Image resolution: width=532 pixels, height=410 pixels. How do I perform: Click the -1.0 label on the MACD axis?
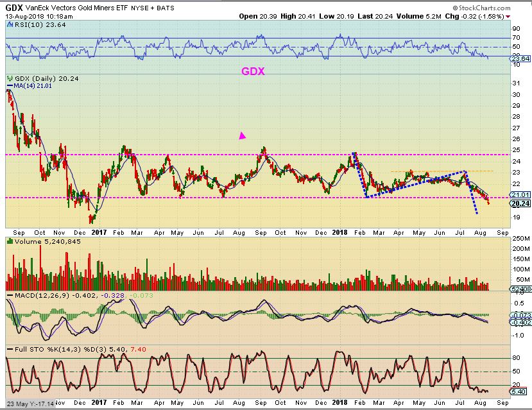(519, 336)
